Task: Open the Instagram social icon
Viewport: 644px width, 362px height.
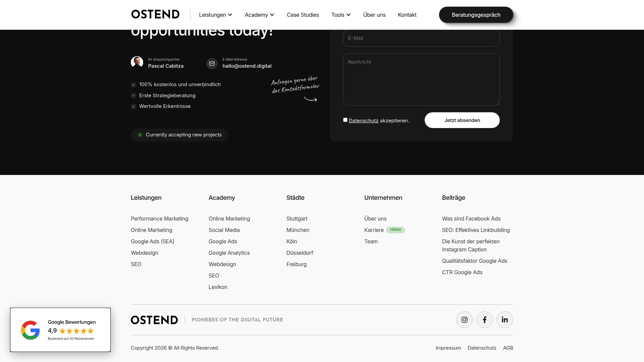Action: point(464,320)
